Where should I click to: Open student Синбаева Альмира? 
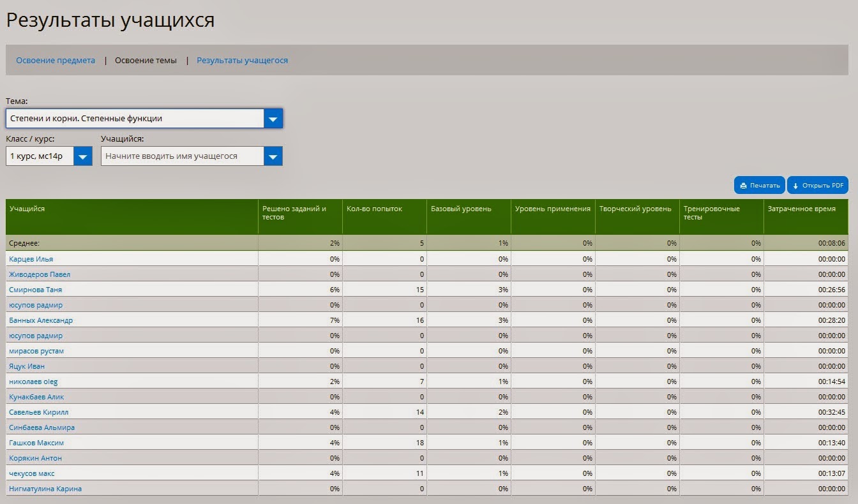(41, 427)
